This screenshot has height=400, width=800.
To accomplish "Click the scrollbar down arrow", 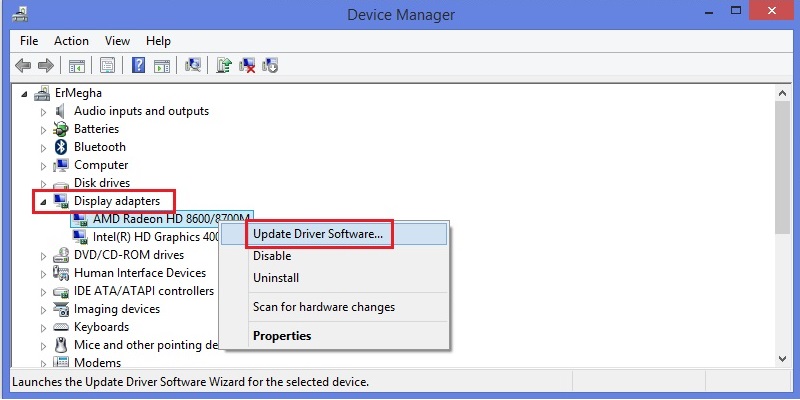I will point(782,359).
